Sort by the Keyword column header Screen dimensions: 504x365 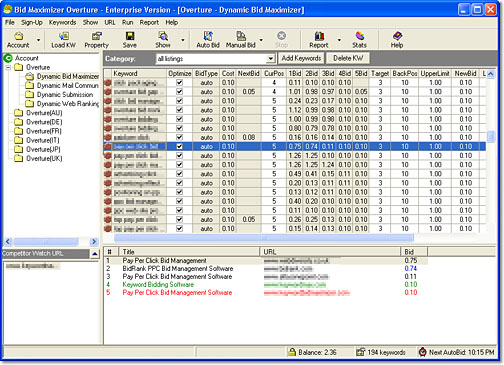pyautogui.click(x=139, y=73)
